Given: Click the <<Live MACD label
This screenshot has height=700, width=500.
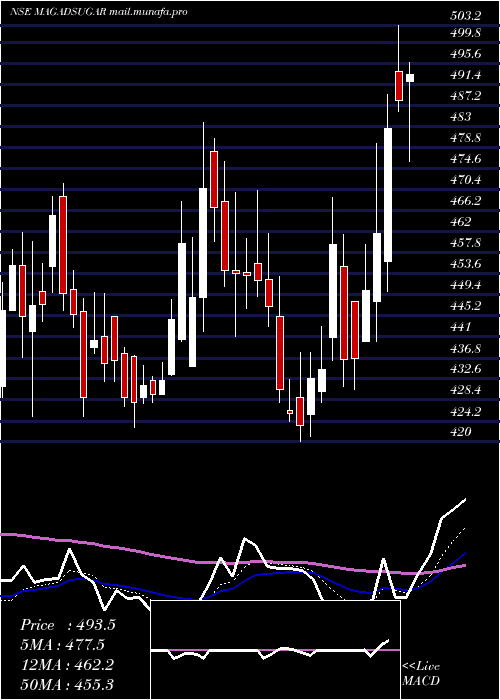Looking at the screenshot, I should pos(421,673).
